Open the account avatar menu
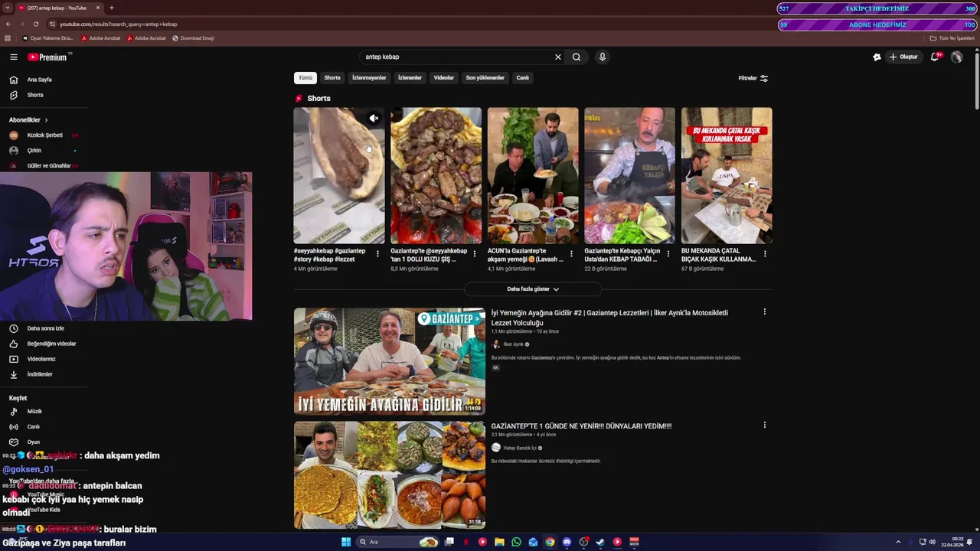Screen dimensions: 980x551 click(956, 57)
